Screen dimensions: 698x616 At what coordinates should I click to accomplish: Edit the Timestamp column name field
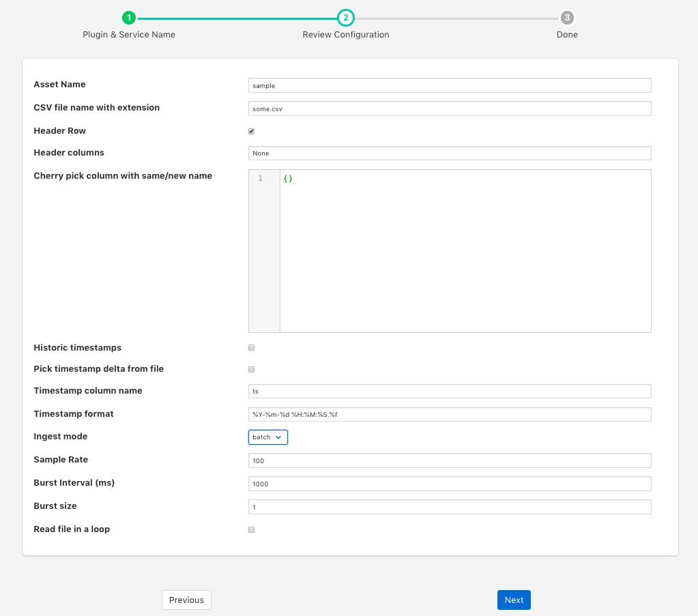[450, 392]
